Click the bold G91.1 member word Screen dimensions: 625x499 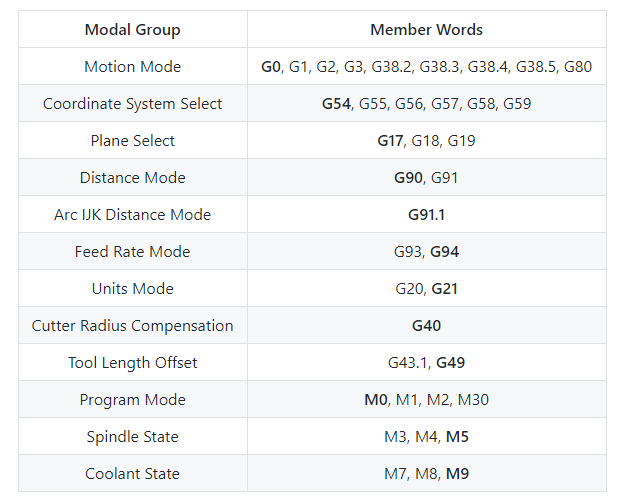pos(426,215)
